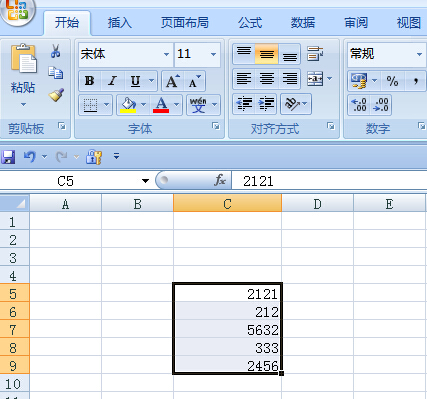This screenshot has height=399, width=427.
Task: Click the Paste clipboard icon
Action: click(x=23, y=58)
